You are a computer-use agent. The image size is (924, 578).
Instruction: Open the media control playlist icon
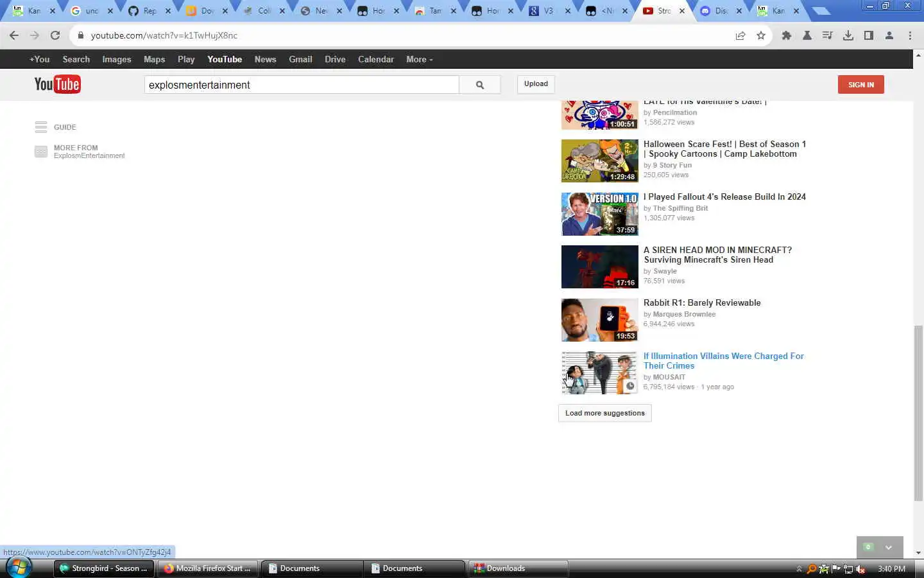point(828,35)
